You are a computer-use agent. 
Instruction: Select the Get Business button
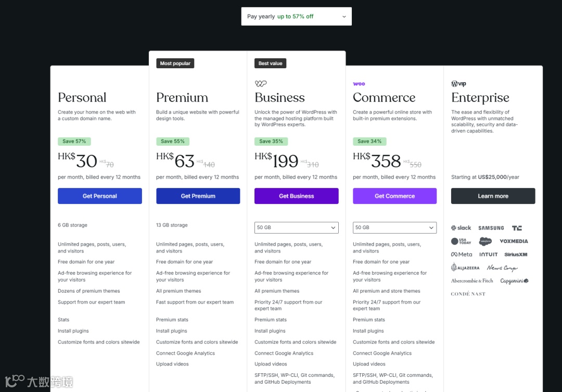click(297, 196)
